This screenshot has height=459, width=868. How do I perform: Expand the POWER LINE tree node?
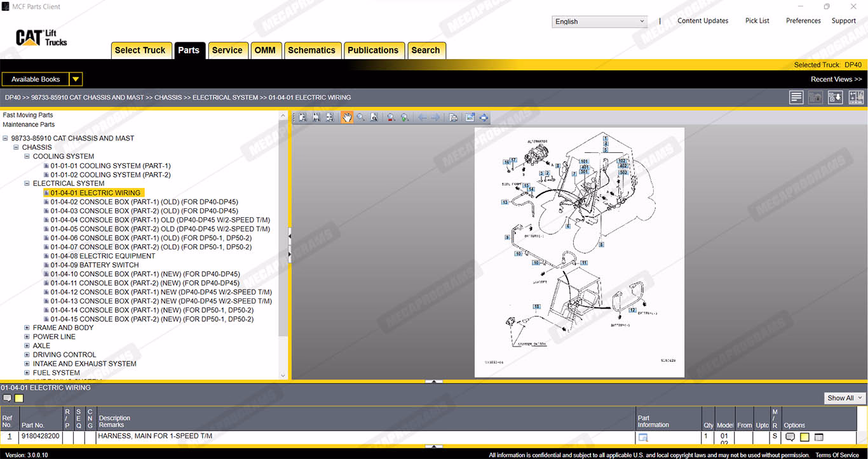(x=27, y=337)
